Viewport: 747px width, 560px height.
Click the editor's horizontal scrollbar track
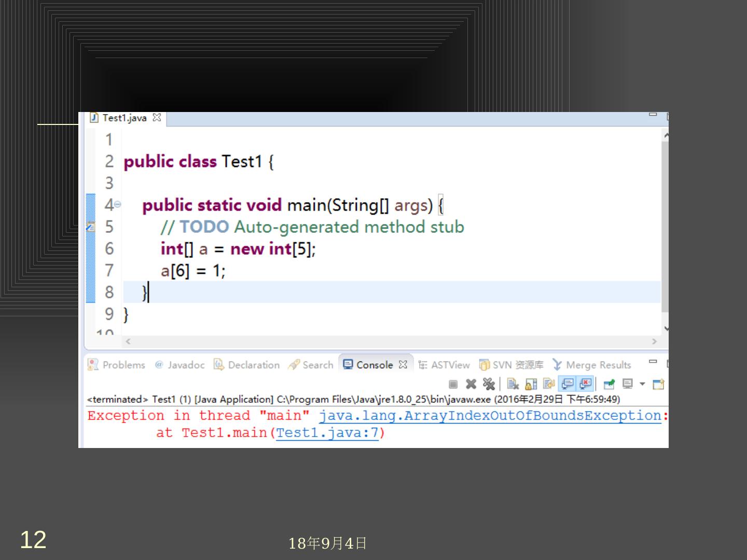click(x=389, y=341)
